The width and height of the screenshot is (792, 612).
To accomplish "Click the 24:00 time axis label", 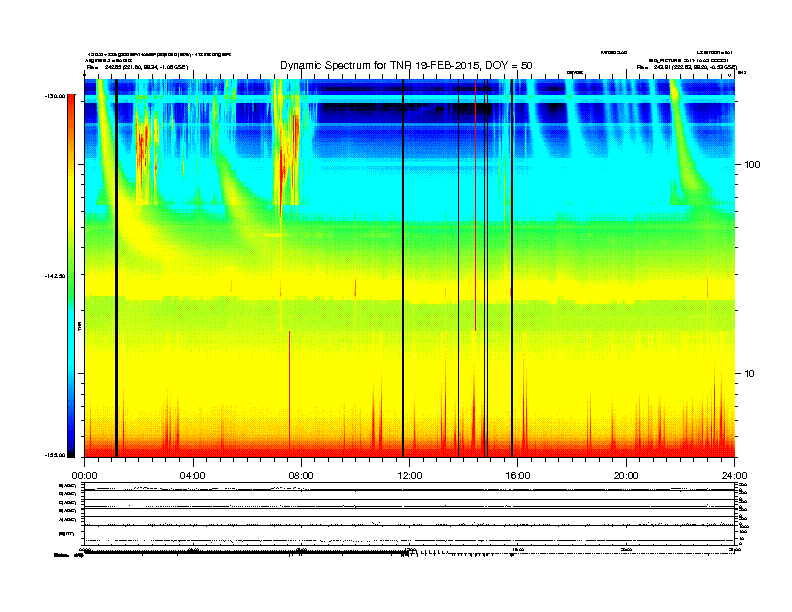I will 734,476.
